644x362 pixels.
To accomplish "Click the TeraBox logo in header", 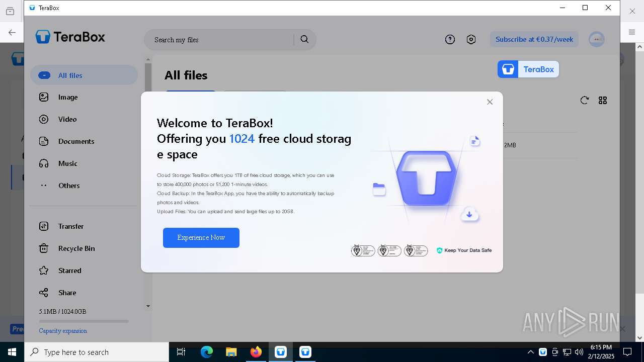I will pos(70,37).
